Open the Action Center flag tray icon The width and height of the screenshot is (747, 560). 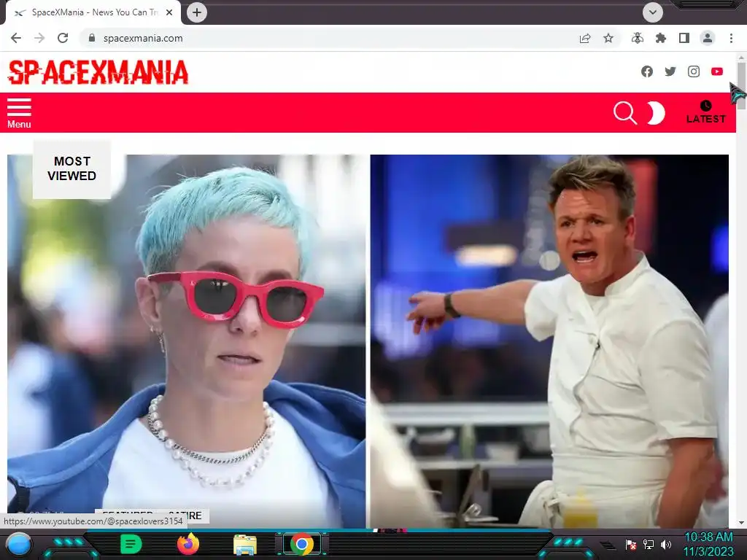[631, 545]
